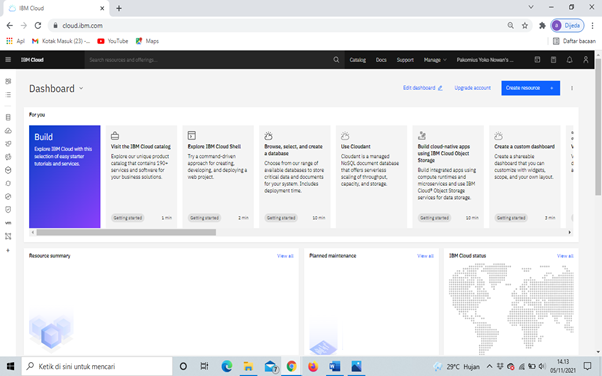Open Support in the header menu
This screenshot has height=376, width=602.
[x=405, y=60]
